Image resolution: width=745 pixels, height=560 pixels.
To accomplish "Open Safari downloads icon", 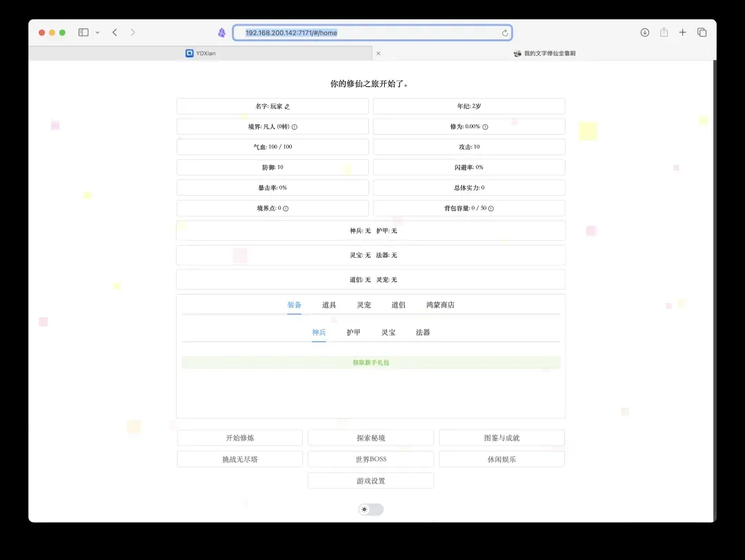I will 645,32.
